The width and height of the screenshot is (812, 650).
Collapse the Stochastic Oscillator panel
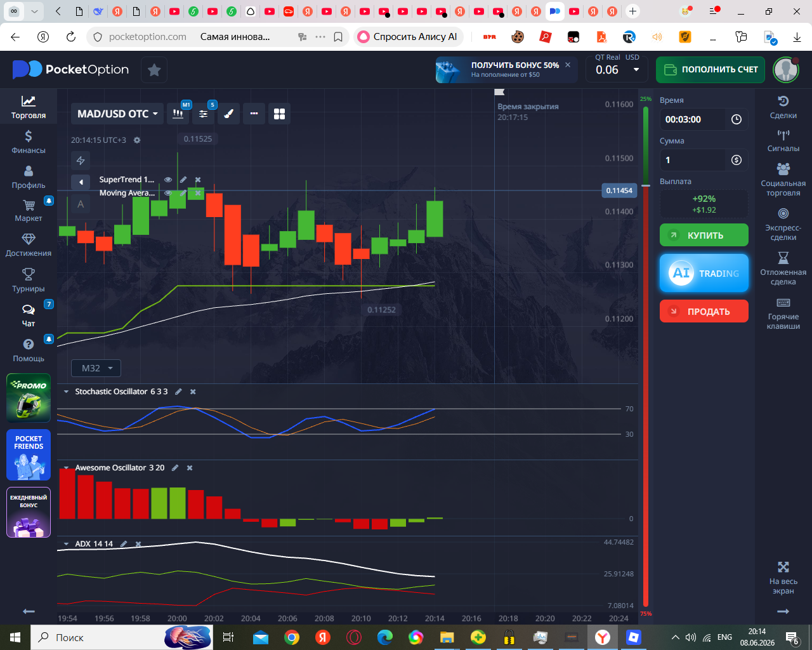[66, 392]
